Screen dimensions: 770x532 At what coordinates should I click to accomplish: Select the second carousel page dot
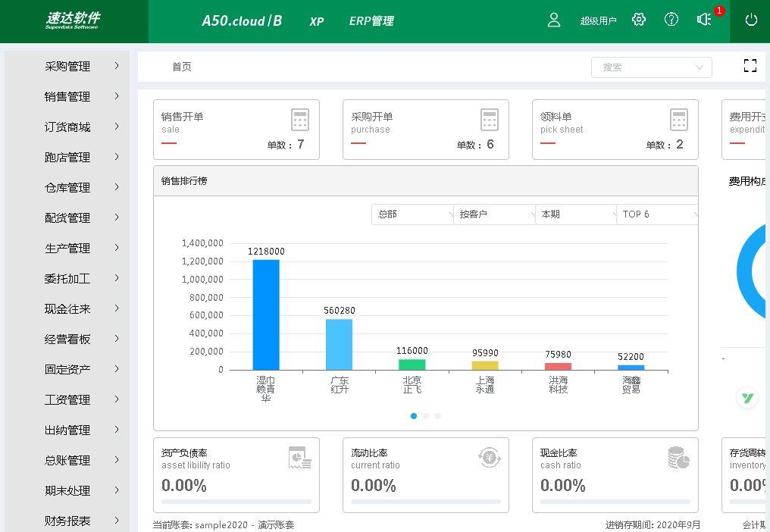tap(426, 416)
